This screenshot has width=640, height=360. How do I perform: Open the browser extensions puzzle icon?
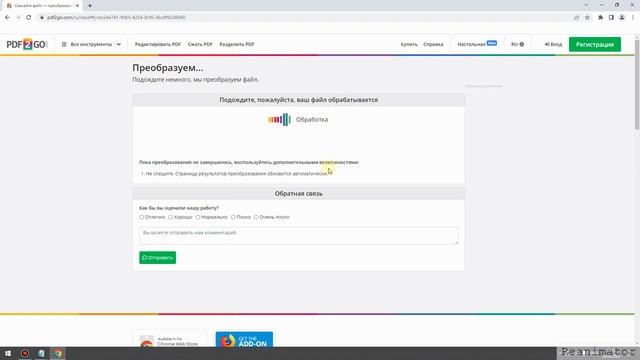(600, 17)
